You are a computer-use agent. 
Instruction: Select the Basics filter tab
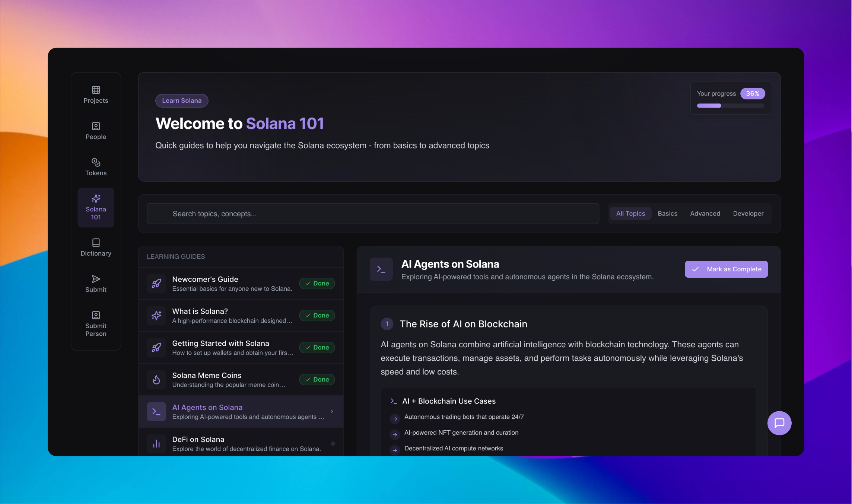pyautogui.click(x=667, y=214)
